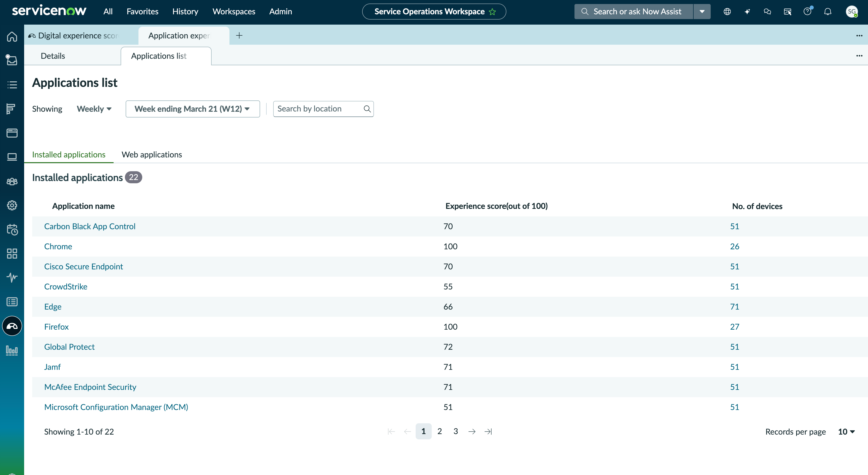868x475 pixels.
Task: Click the search magnifier in location field
Action: click(x=367, y=109)
